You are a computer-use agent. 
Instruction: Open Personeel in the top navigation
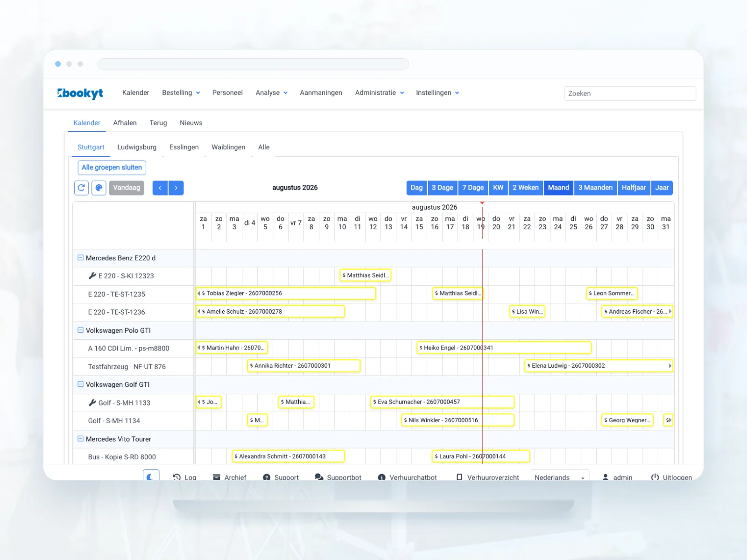227,93
